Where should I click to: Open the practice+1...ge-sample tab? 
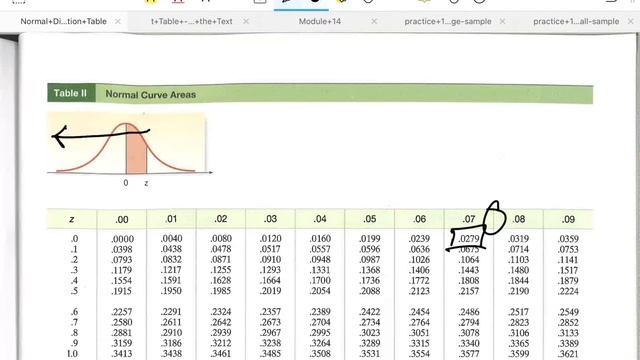[448, 21]
